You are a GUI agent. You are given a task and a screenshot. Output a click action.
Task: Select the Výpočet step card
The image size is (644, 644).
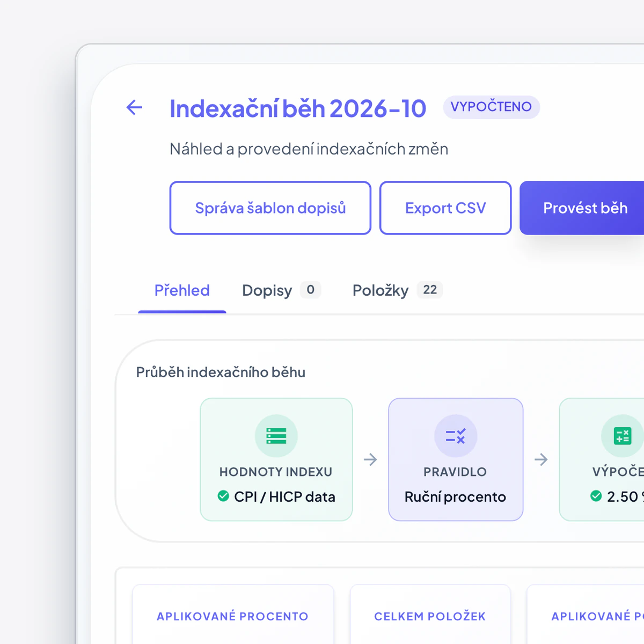602,459
